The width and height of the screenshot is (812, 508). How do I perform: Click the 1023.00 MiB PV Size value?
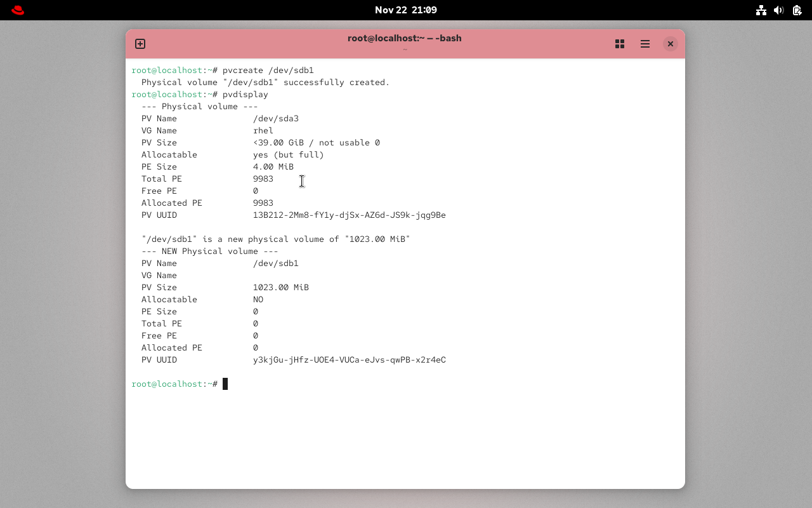point(280,288)
